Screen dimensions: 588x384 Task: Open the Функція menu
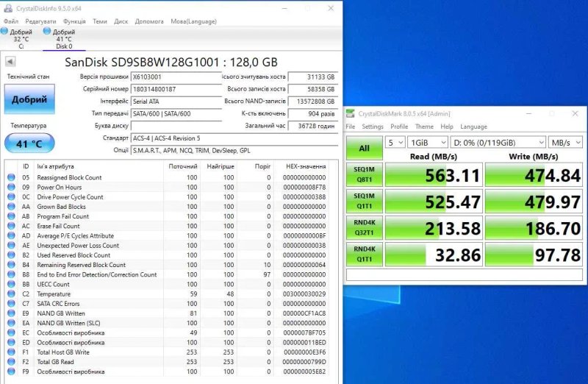point(74,21)
